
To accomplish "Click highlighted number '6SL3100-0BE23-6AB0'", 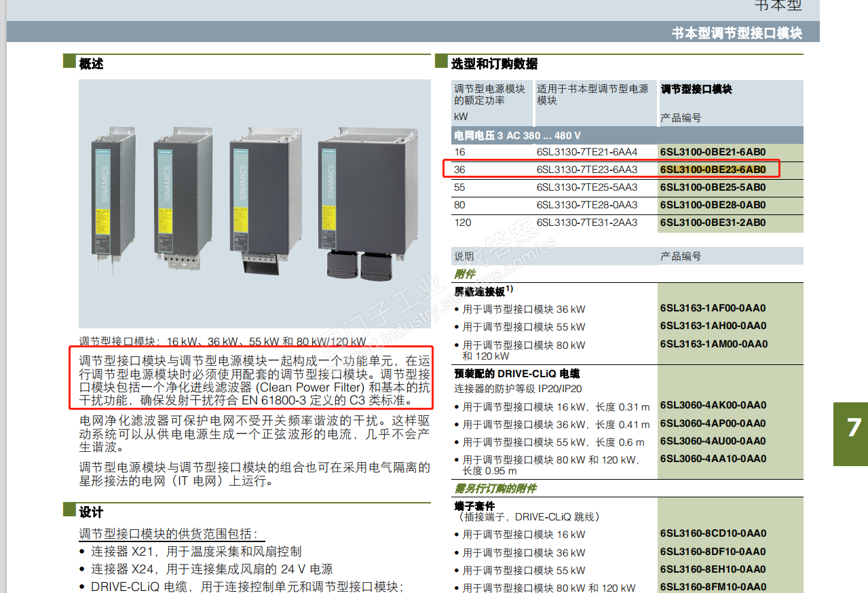I will coord(713,170).
